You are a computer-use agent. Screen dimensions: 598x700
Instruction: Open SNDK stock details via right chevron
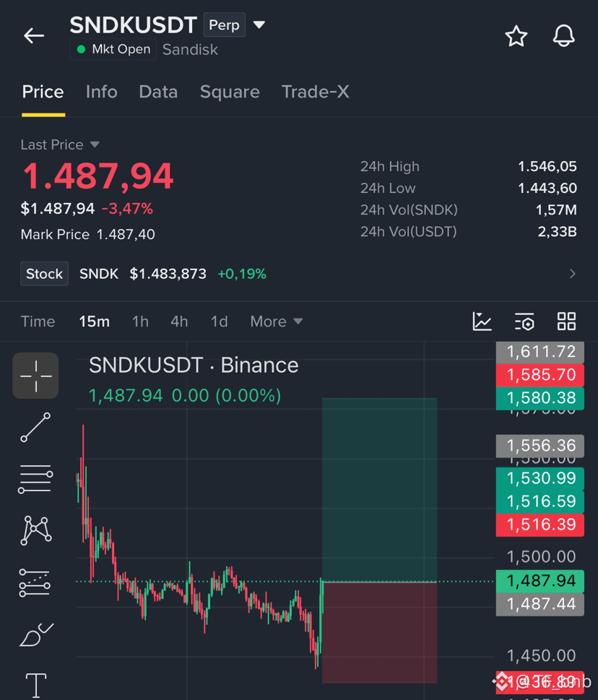pyautogui.click(x=573, y=274)
